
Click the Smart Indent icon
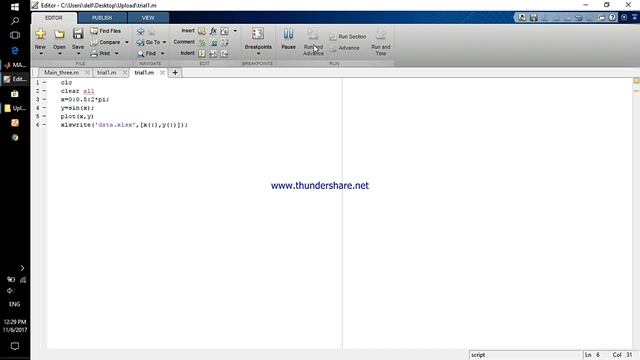[202, 53]
